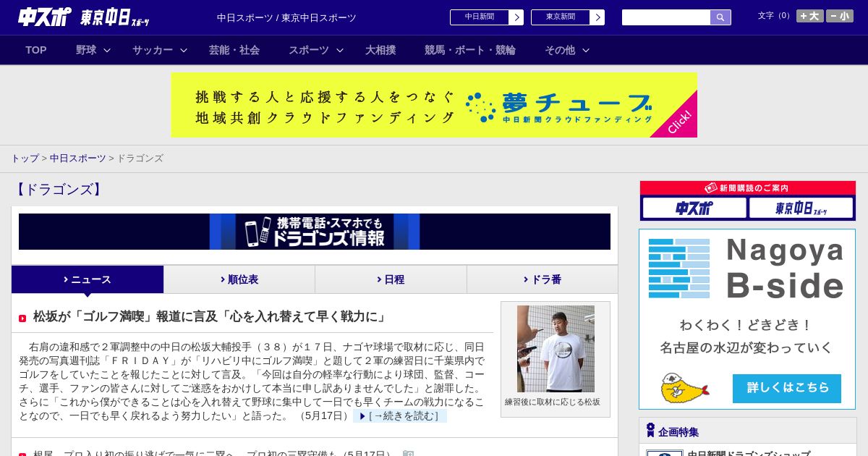Viewport: 868px width, 456px height.
Task: Decrease font size with −小 button
Action: coord(840,16)
